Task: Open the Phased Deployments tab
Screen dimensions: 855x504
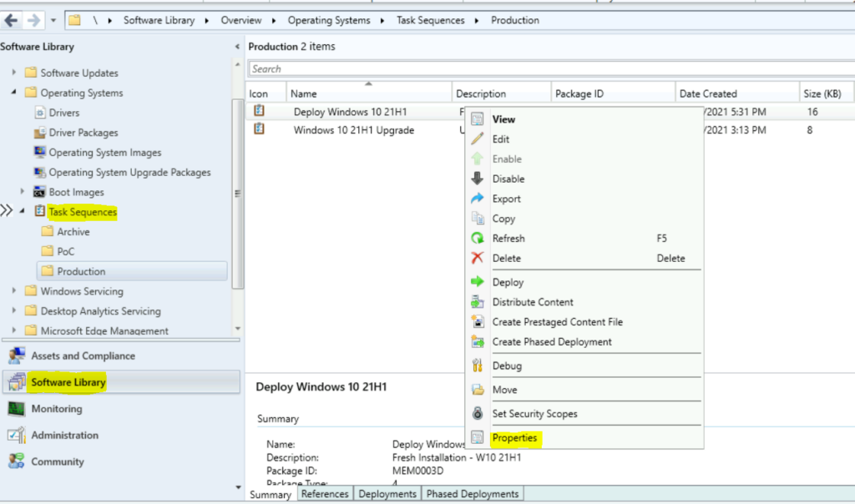Action: point(473,494)
